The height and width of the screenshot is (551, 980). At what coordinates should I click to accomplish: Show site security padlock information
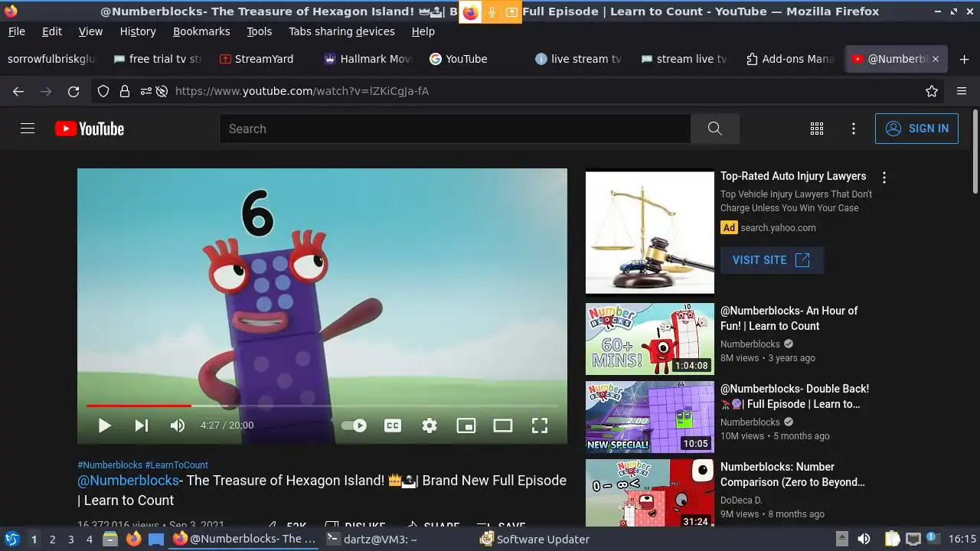124,91
